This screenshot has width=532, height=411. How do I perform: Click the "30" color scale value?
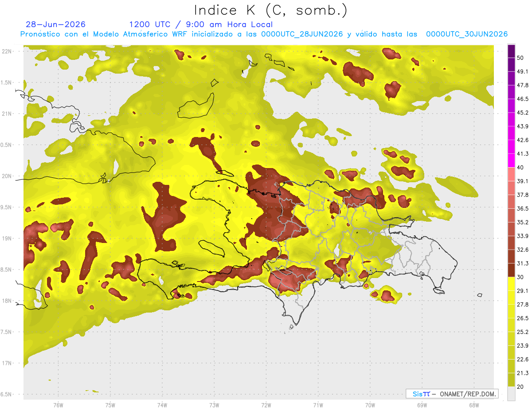(x=520, y=277)
